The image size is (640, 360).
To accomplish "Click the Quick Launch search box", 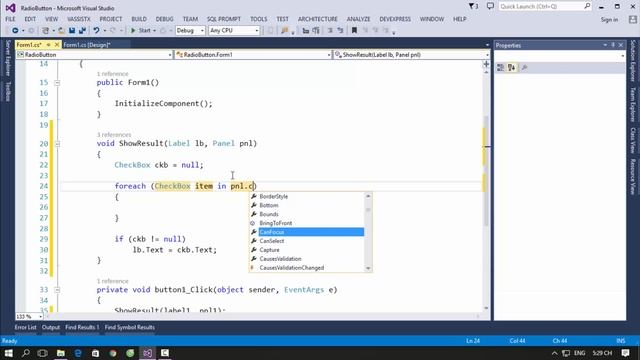I will [x=544, y=6].
